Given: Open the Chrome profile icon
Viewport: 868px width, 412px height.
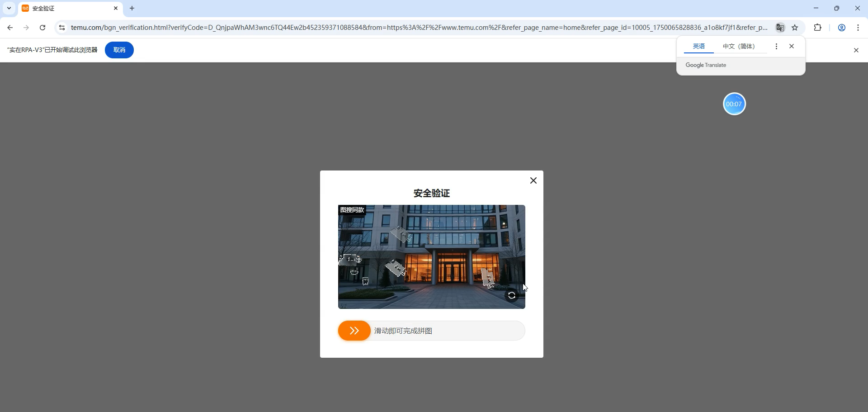Looking at the screenshot, I should coord(842,28).
